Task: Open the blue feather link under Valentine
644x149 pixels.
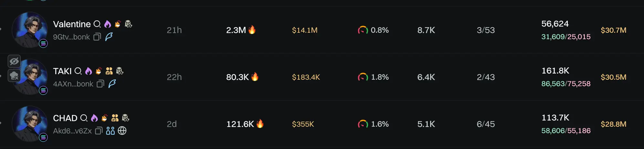Action: [x=109, y=37]
